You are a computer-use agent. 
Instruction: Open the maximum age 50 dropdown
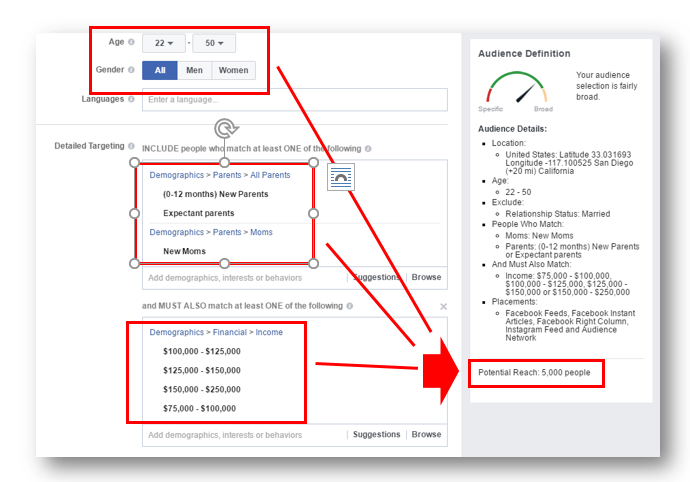214,43
